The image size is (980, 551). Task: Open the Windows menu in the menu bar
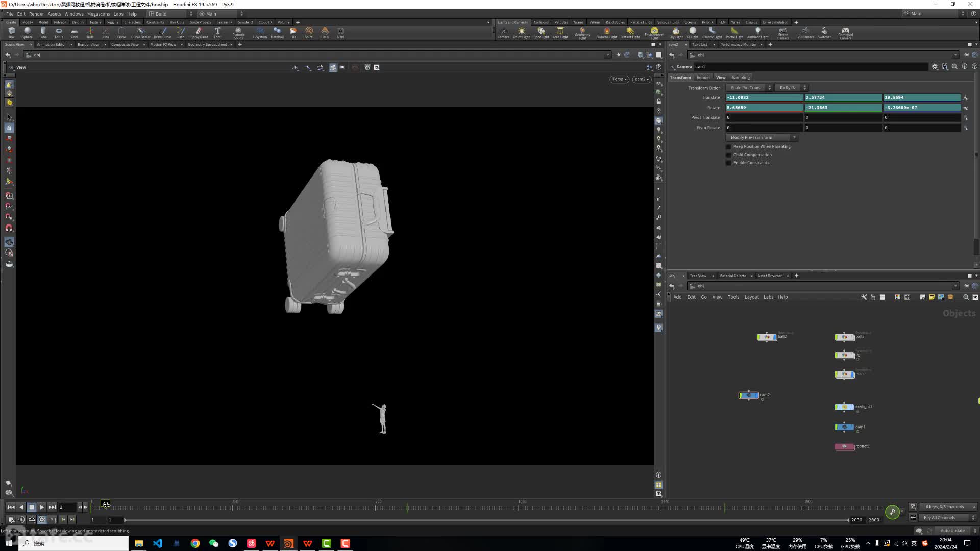[73, 14]
